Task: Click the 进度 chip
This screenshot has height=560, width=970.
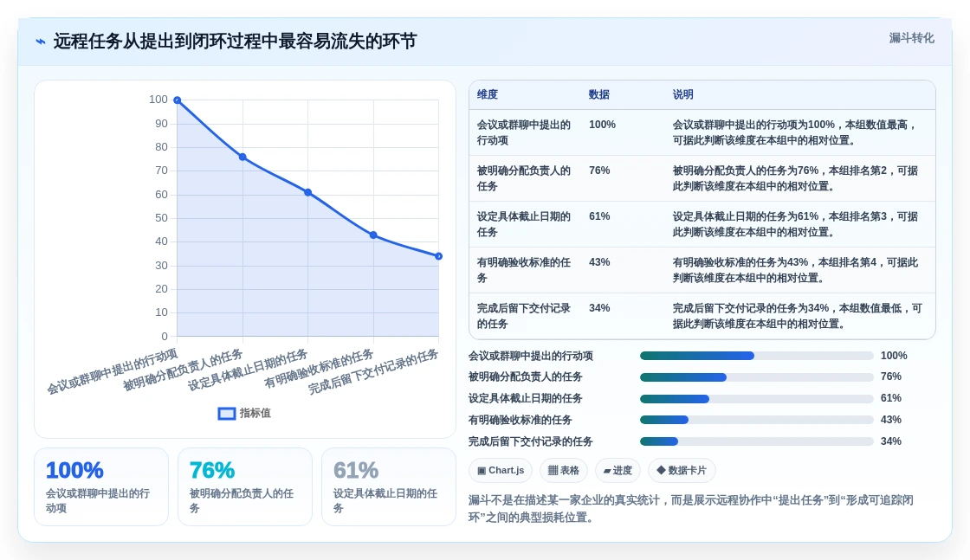Action: click(x=618, y=470)
